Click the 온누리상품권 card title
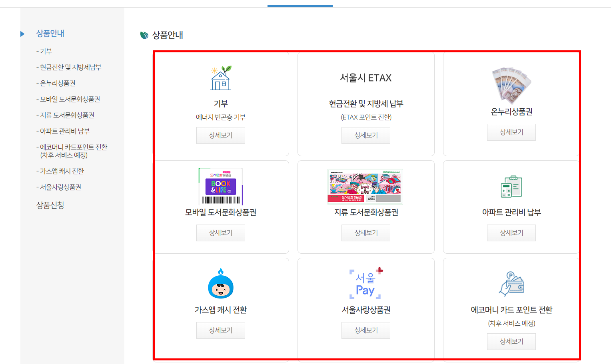This screenshot has width=611, height=364. pyautogui.click(x=511, y=112)
